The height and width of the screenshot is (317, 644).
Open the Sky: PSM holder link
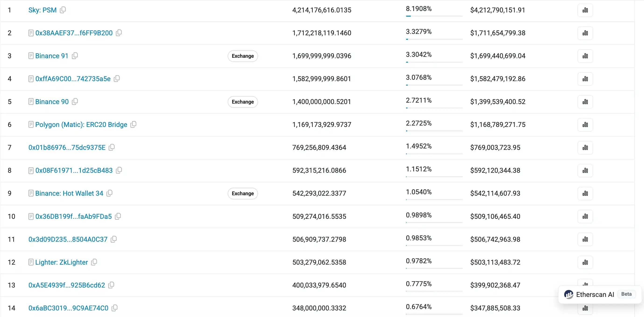[x=42, y=10]
